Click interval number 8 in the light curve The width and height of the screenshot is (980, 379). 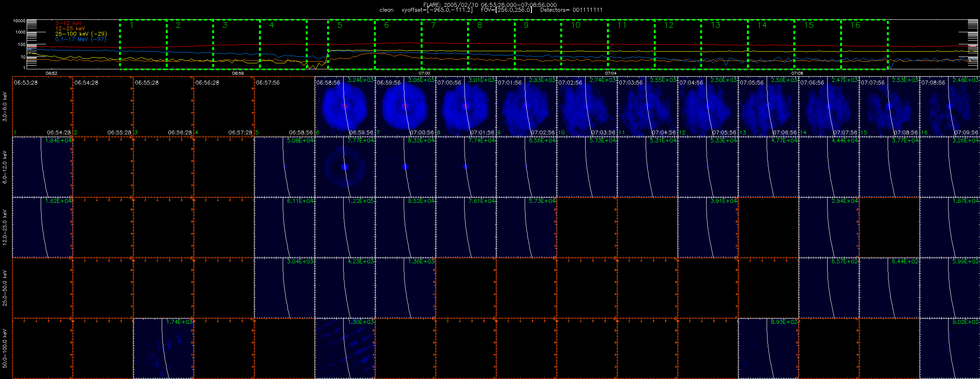(480, 25)
